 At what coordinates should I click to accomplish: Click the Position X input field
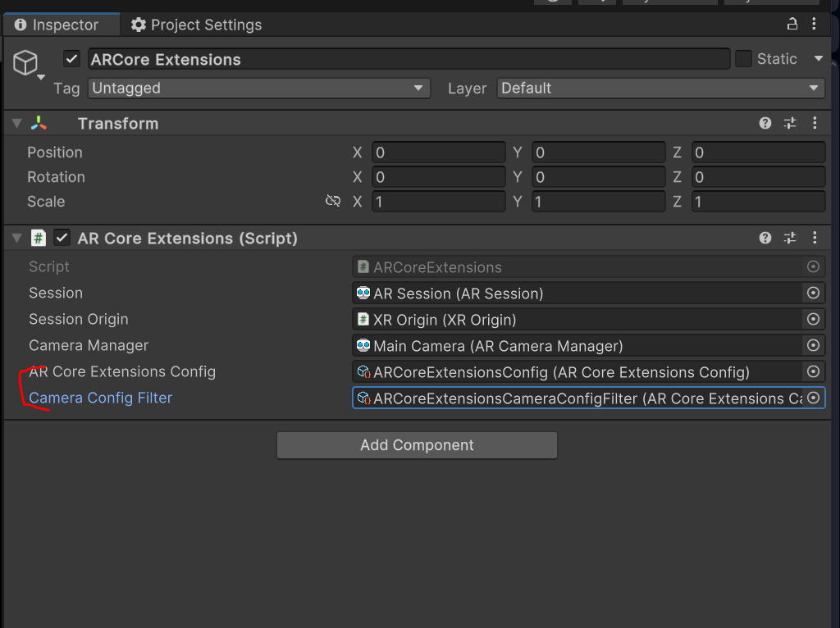point(438,152)
